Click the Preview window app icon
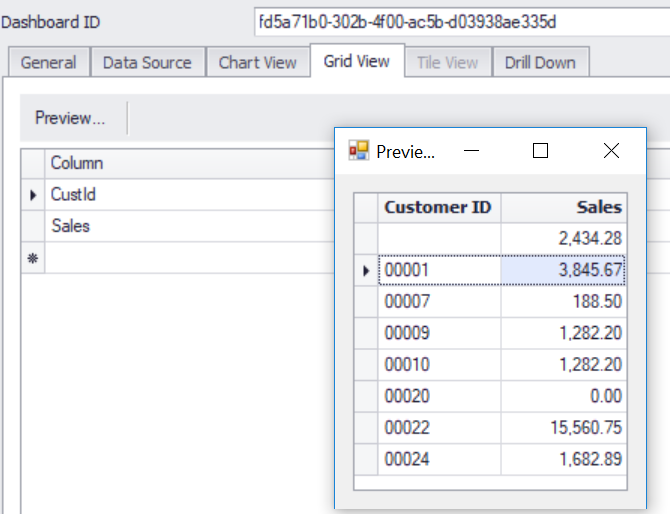 pyautogui.click(x=358, y=151)
